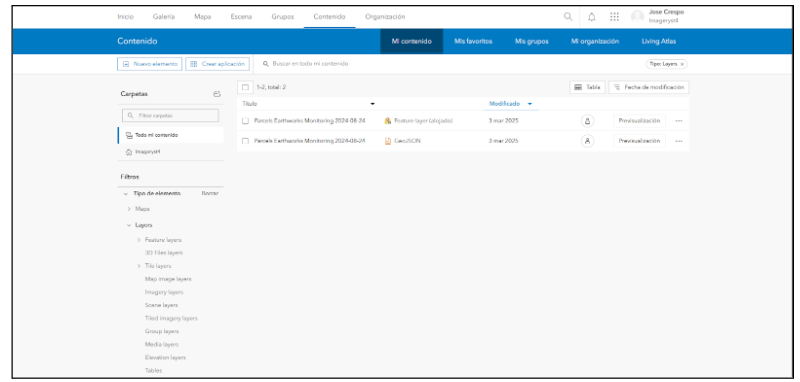Filter by Tables item type
This screenshot has width=800, height=382.
(x=153, y=371)
